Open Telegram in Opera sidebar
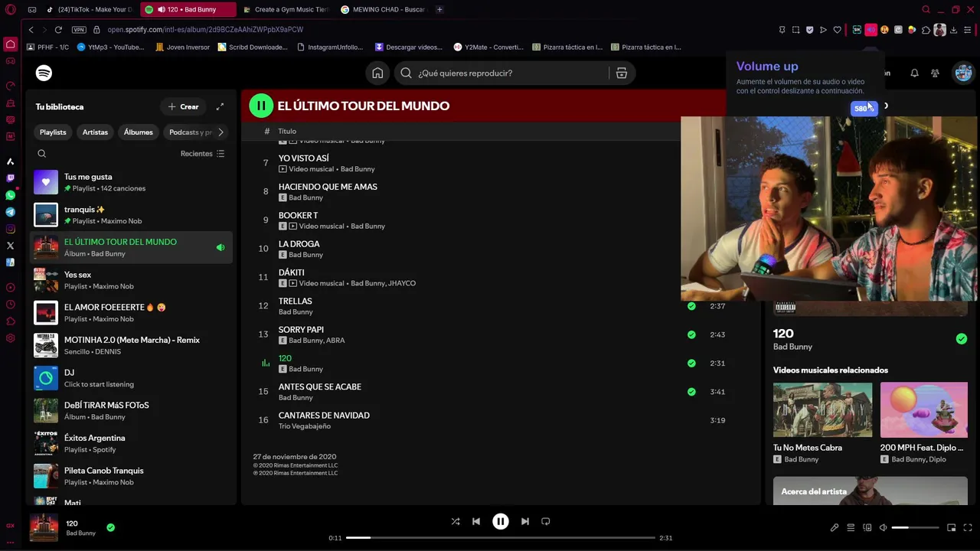 pyautogui.click(x=10, y=212)
